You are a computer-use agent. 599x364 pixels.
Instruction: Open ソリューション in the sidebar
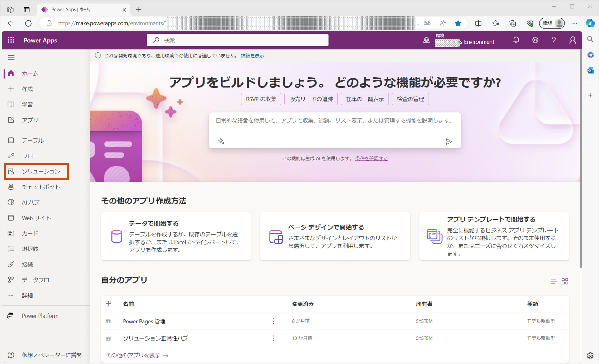[x=41, y=171]
